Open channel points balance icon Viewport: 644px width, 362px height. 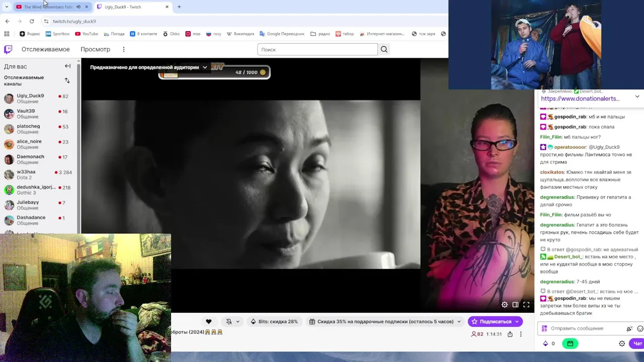pos(548,343)
